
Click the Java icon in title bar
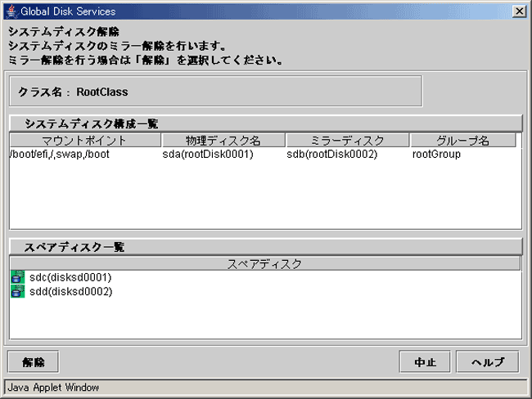(x=12, y=11)
